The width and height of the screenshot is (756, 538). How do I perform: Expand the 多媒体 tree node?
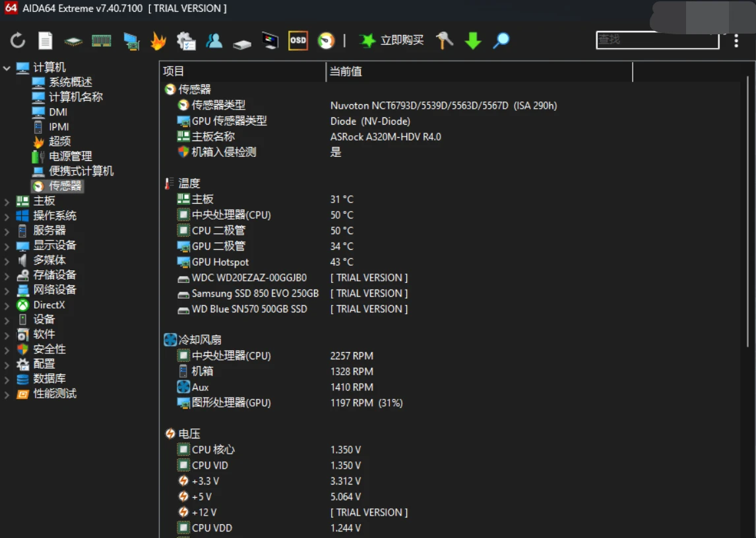click(7, 261)
